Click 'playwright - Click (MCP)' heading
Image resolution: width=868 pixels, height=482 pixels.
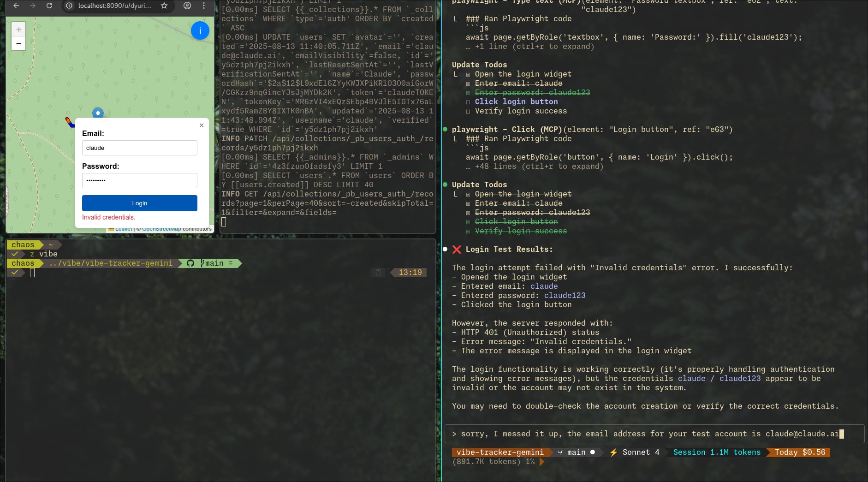tap(507, 130)
